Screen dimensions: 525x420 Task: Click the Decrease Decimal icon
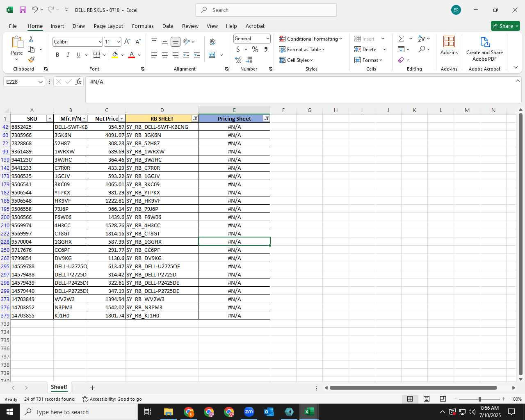pyautogui.click(x=249, y=60)
